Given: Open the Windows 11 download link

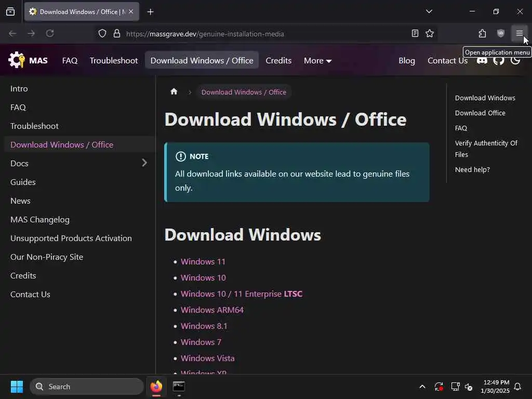Looking at the screenshot, I should (x=203, y=262).
